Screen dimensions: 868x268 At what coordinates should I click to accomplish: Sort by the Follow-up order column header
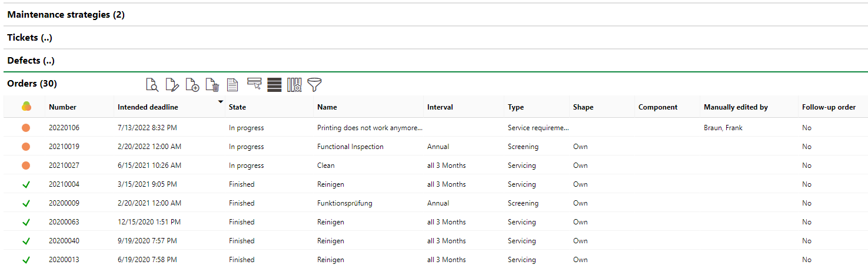pyautogui.click(x=829, y=107)
